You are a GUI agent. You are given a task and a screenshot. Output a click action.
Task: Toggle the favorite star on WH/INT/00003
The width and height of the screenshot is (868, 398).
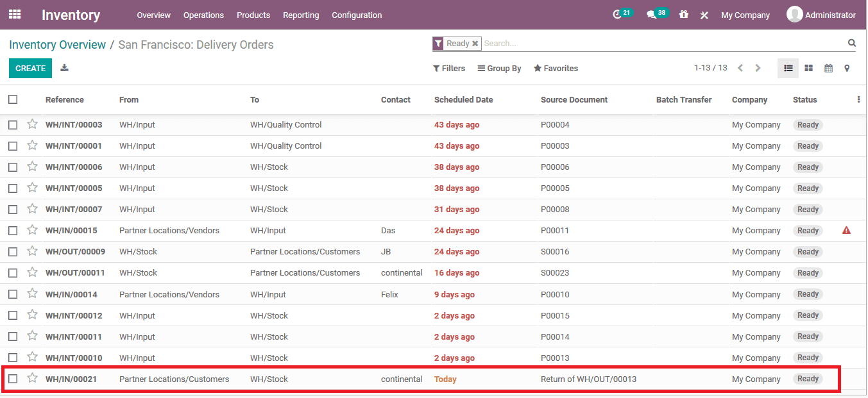32,124
